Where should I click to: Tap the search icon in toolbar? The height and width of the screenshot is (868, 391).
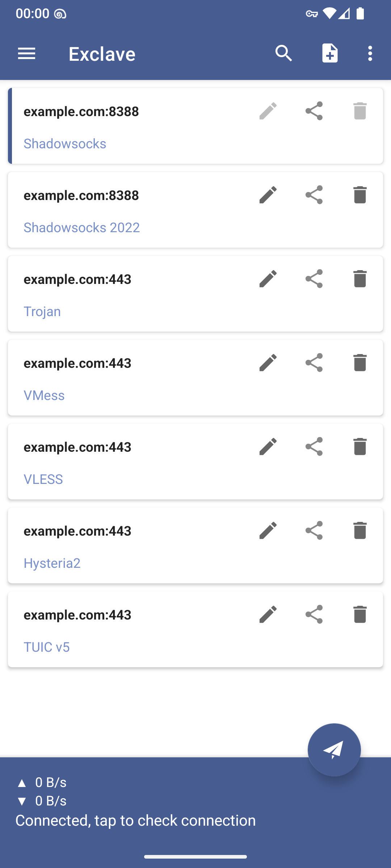click(283, 54)
